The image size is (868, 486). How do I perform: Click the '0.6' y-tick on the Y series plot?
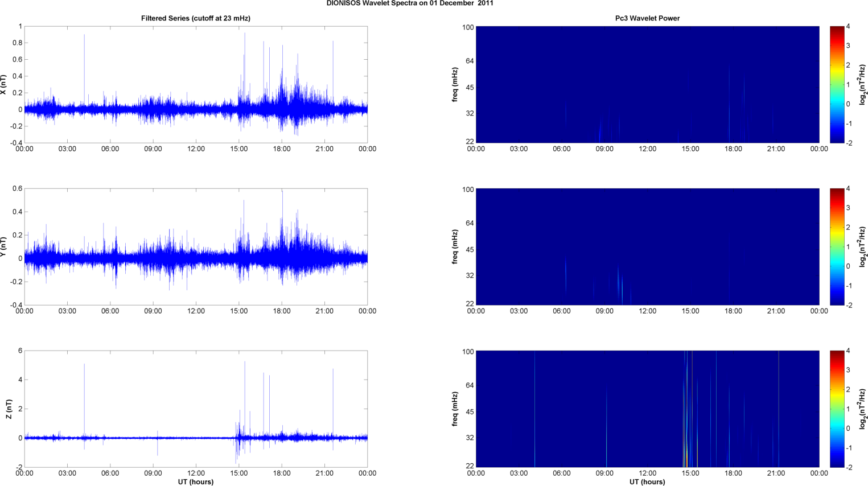[x=18, y=189]
